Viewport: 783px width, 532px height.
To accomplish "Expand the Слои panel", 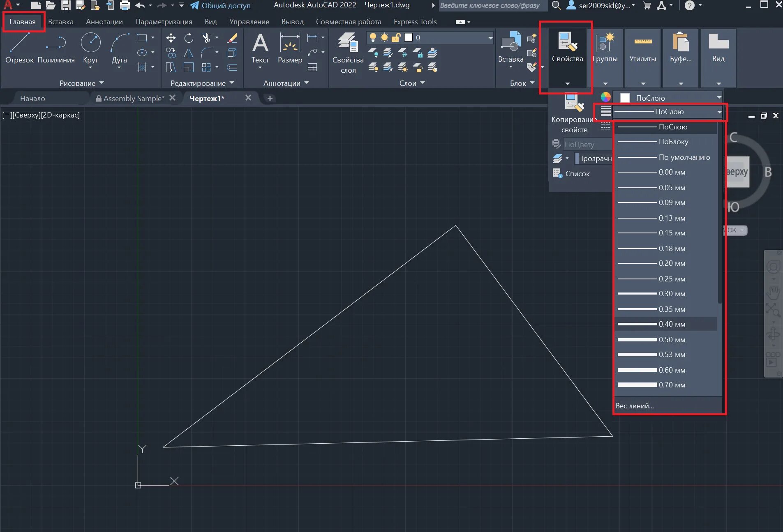I will pos(412,83).
